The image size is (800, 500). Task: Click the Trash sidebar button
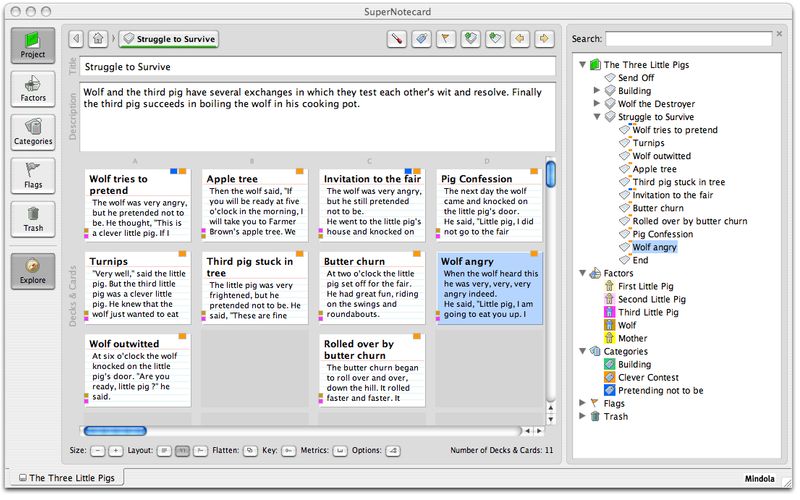[x=33, y=217]
